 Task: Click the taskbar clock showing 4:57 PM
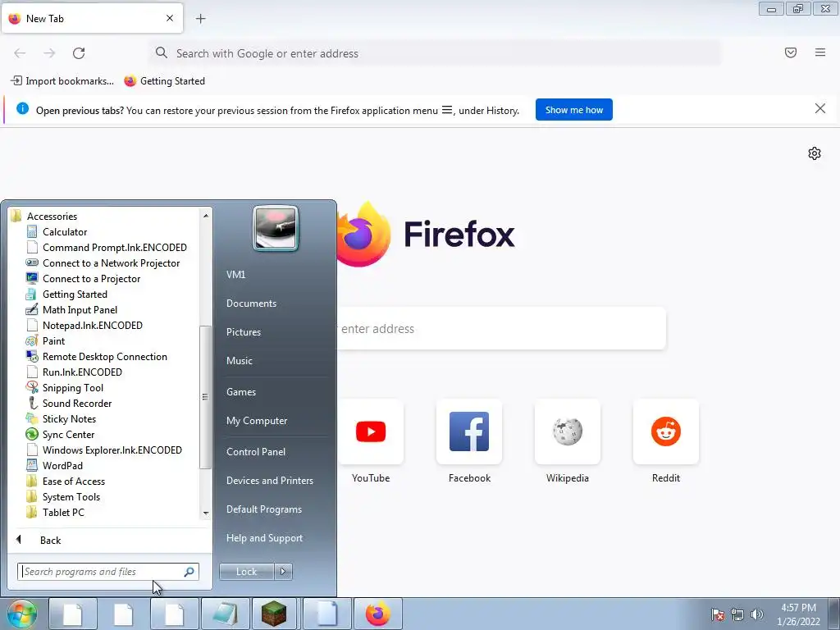tap(798, 614)
